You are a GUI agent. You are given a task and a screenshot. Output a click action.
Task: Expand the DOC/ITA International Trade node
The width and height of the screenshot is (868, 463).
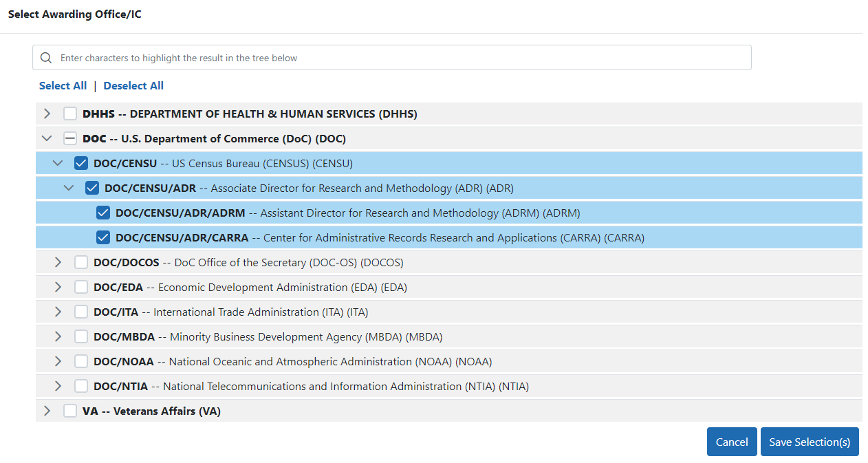58,312
